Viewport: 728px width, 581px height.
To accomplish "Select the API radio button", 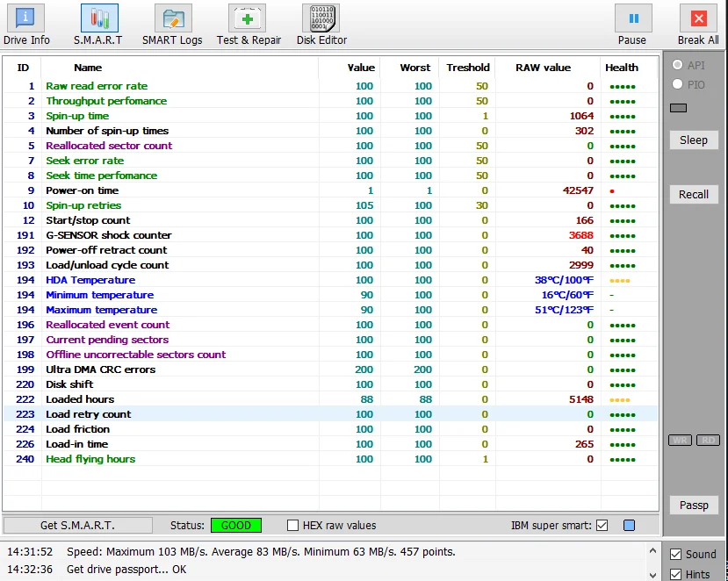I will coord(677,65).
